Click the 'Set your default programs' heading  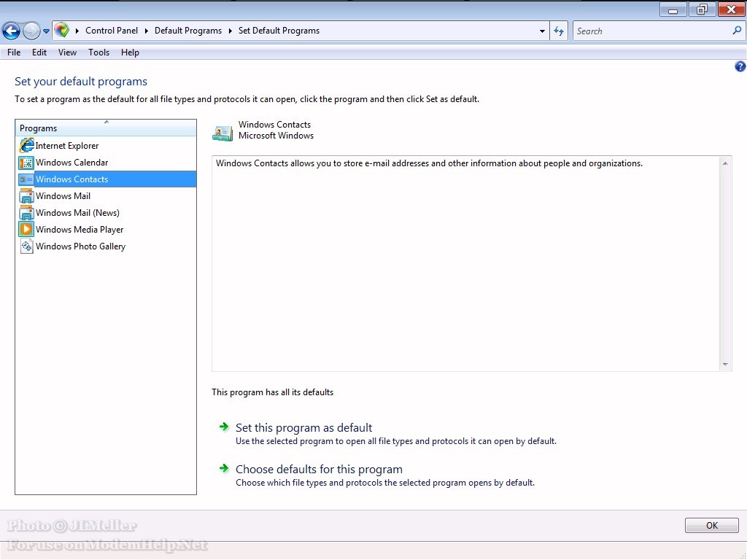tap(81, 82)
